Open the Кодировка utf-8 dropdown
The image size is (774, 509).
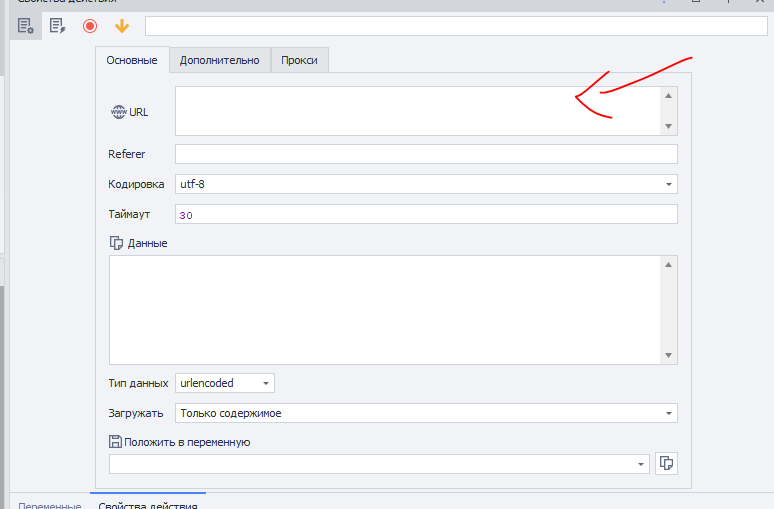click(x=426, y=184)
